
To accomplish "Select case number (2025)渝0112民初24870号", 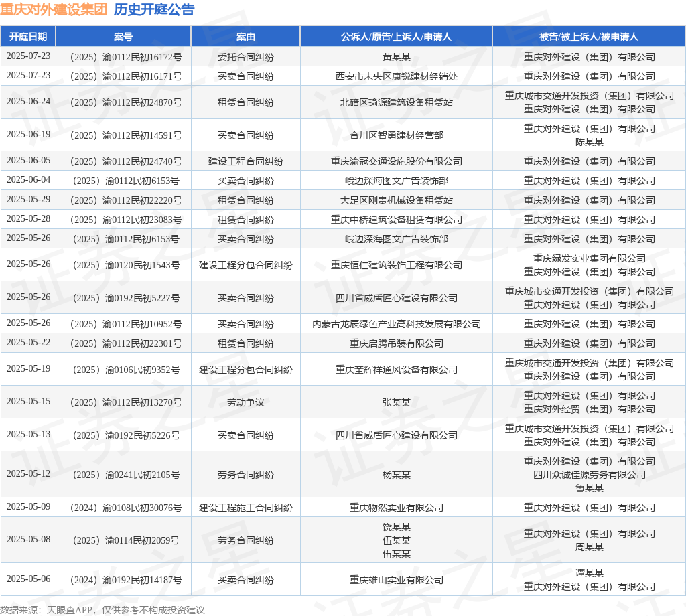I will (126, 102).
